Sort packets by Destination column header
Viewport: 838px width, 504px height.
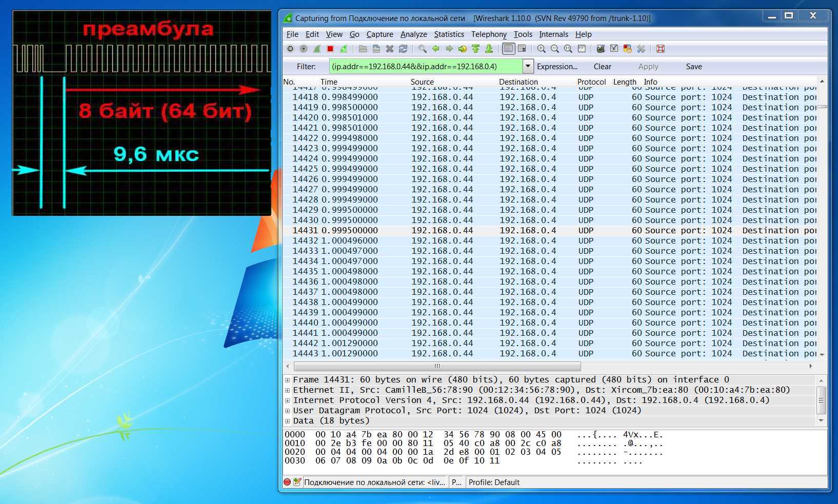point(518,82)
